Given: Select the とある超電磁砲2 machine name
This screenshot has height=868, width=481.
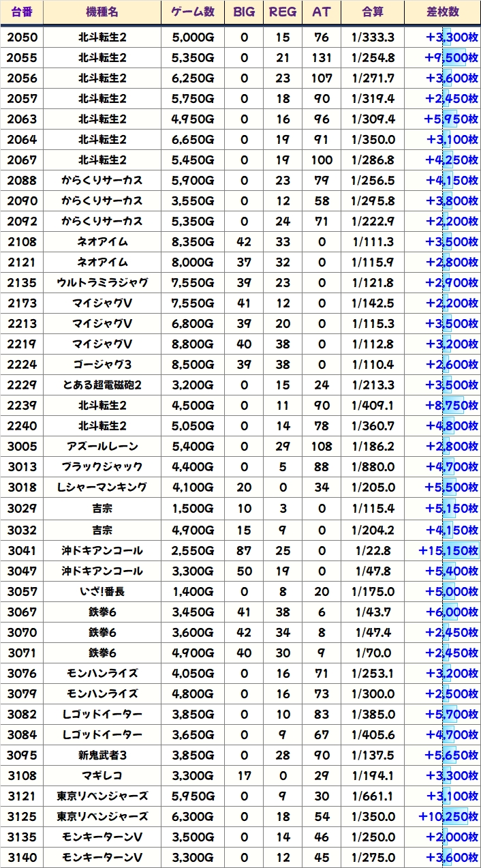Looking at the screenshot, I should pyautogui.click(x=102, y=385).
